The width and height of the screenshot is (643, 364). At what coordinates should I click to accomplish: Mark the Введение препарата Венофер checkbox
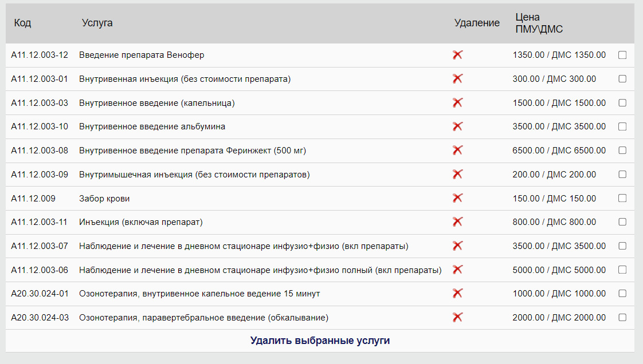pos(622,55)
